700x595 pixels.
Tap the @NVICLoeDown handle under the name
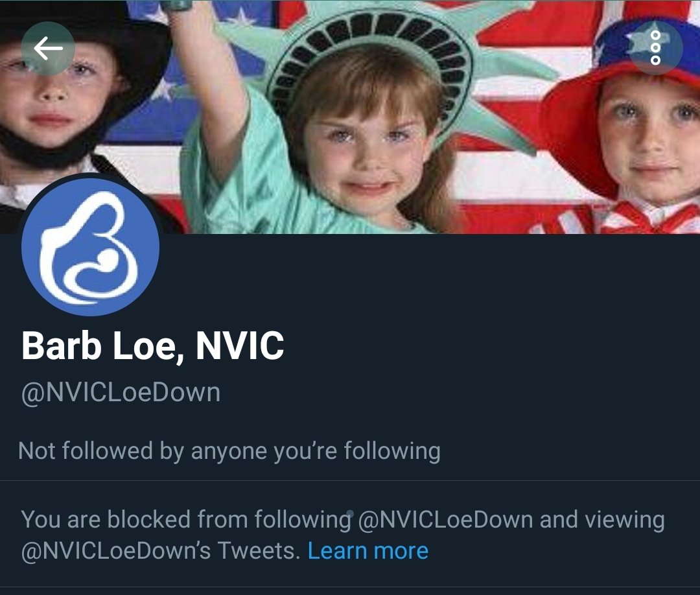tap(121, 393)
